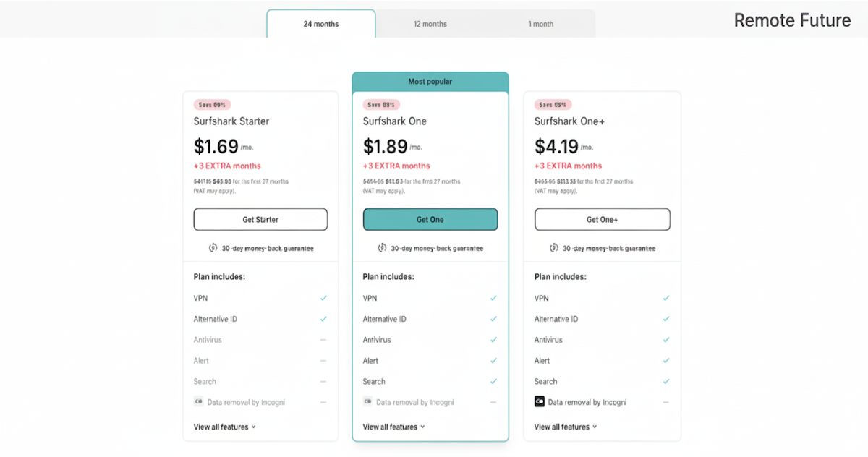Click the Get One+ button
This screenshot has height=457, width=868.
pos(602,219)
